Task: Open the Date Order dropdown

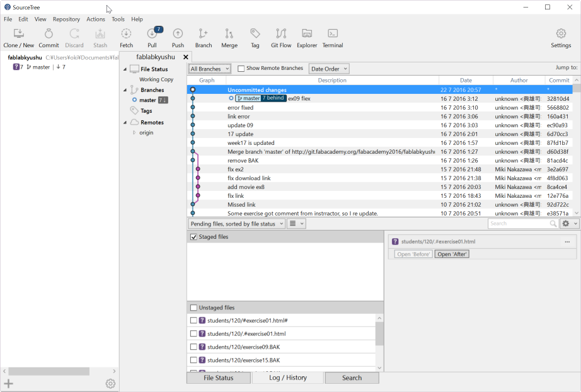Action: (x=329, y=69)
